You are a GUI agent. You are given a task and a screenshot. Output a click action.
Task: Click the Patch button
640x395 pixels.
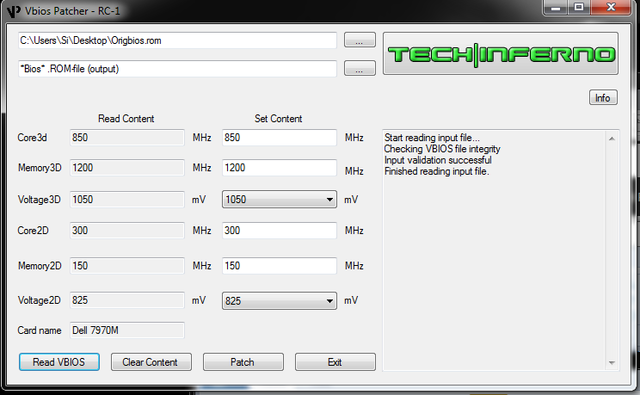243,362
